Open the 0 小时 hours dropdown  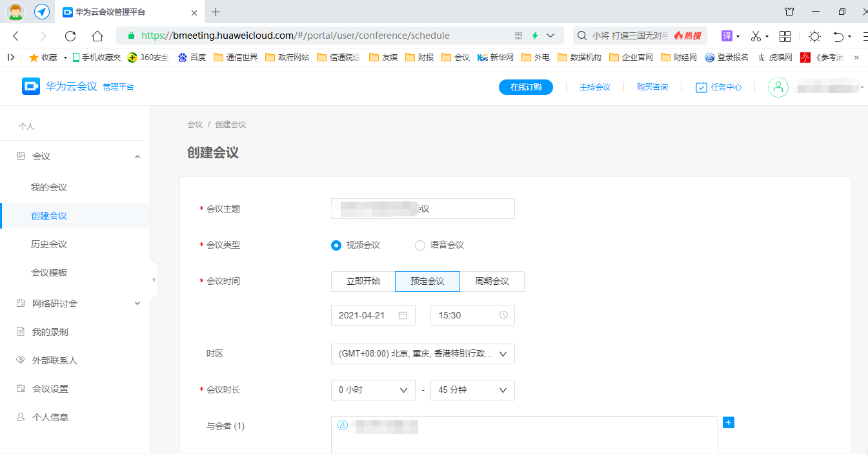point(373,390)
